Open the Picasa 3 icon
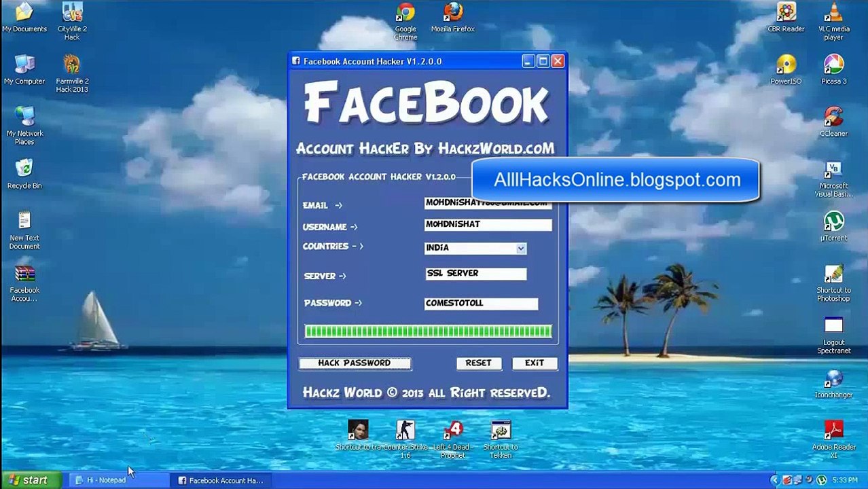 pos(833,70)
